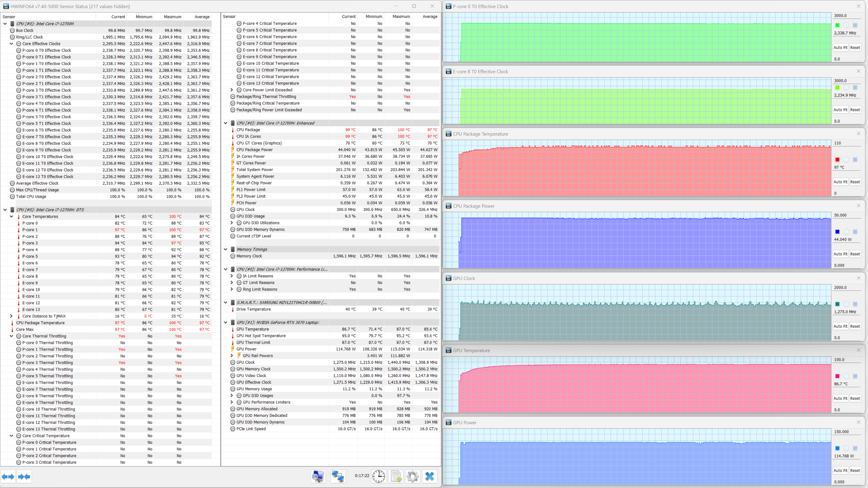Collapse the NVIDIA GeForce RTX 3070 section
The height and width of the screenshot is (488, 868).
(225, 322)
